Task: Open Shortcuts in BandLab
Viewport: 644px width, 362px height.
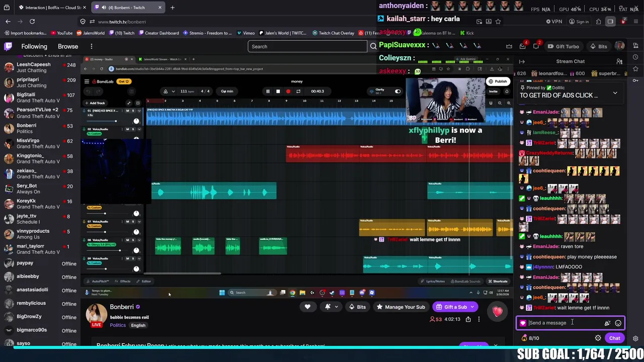Action: point(498,282)
